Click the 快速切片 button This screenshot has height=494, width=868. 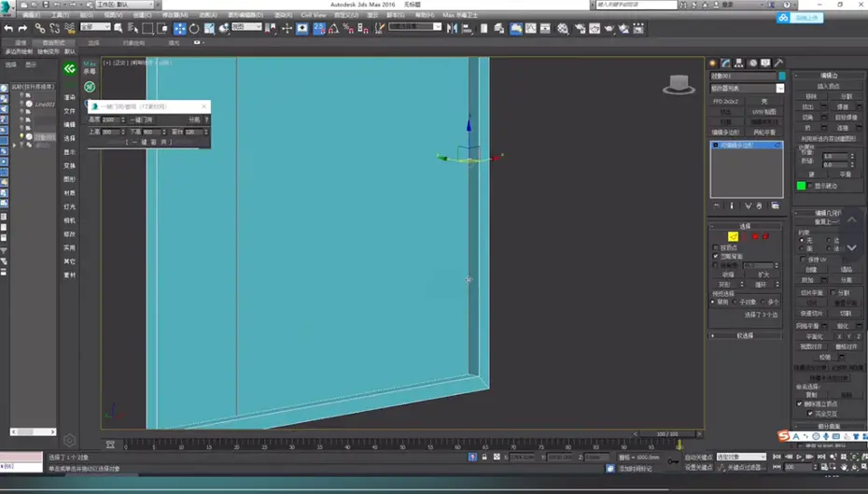[811, 314]
